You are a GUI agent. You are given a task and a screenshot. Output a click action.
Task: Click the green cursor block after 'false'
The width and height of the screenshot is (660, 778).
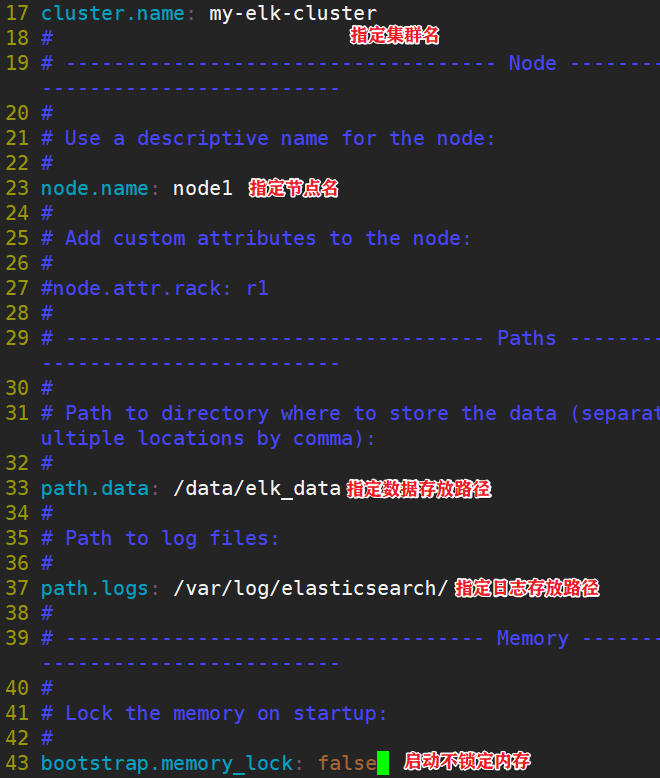pos(383,763)
